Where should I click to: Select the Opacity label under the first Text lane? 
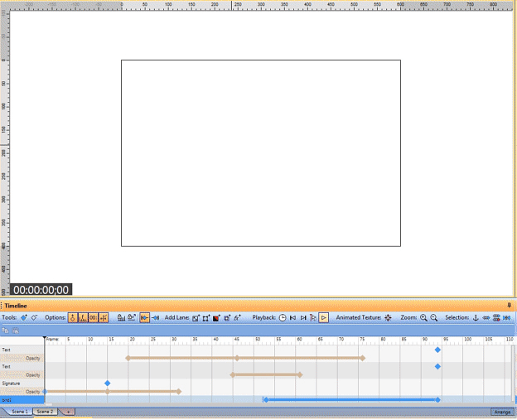click(x=32, y=358)
